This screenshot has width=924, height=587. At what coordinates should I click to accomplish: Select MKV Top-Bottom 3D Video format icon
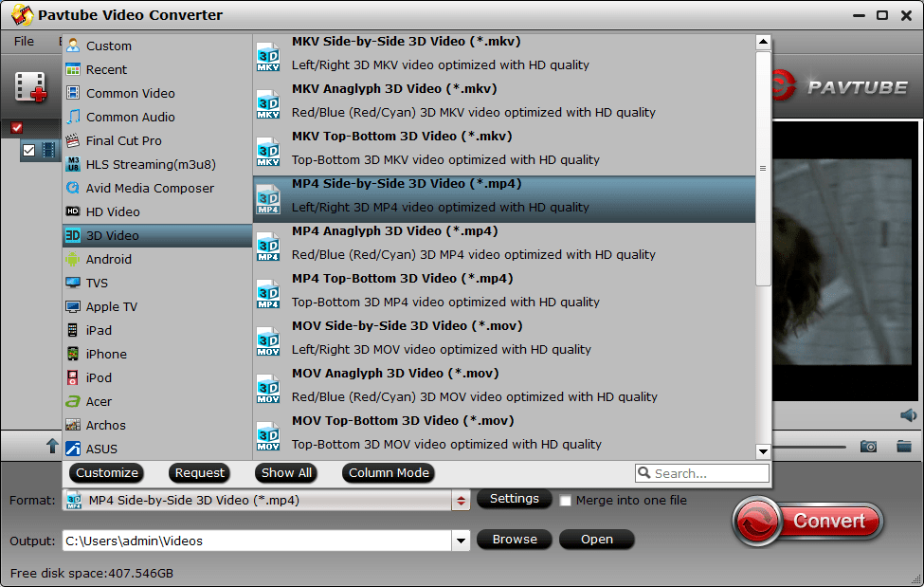coord(268,152)
